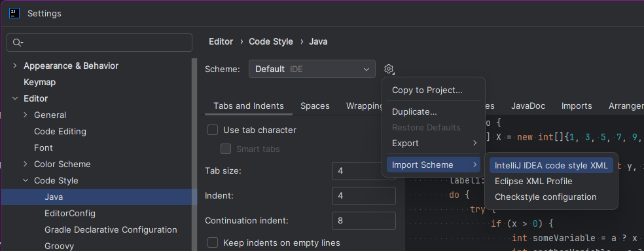Click the IntelliJ IDEA logo in title bar

(x=14, y=13)
